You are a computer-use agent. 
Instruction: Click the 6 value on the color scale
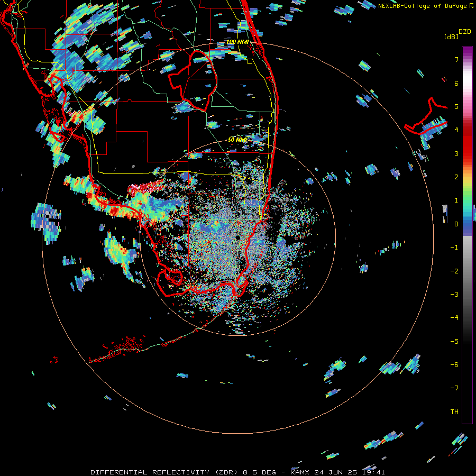click(x=456, y=83)
